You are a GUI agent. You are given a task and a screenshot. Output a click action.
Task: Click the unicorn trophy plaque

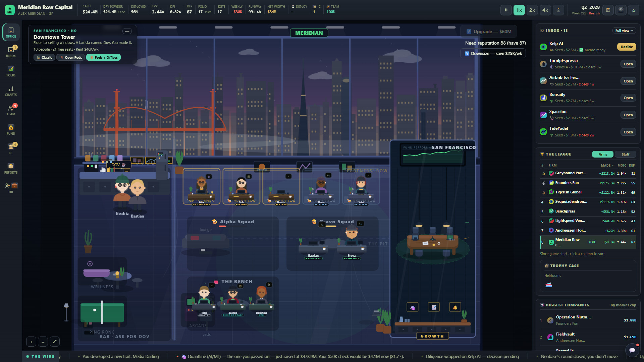(412, 307)
